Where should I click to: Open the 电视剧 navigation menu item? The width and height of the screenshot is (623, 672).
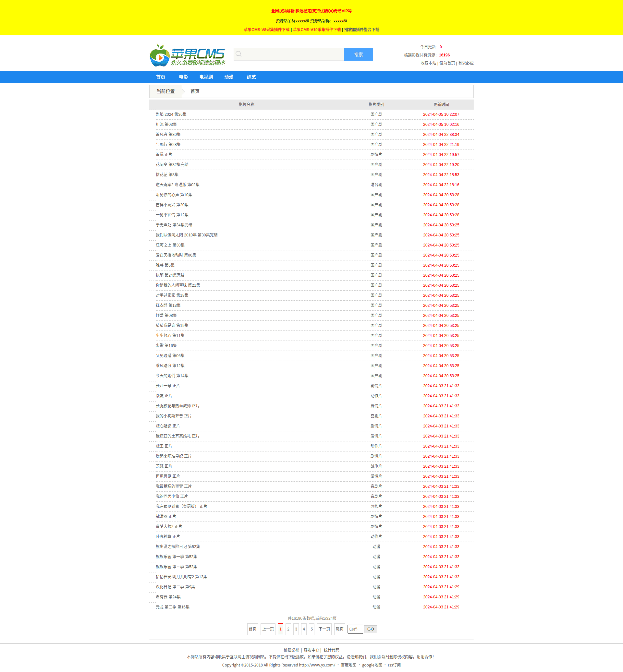click(206, 77)
